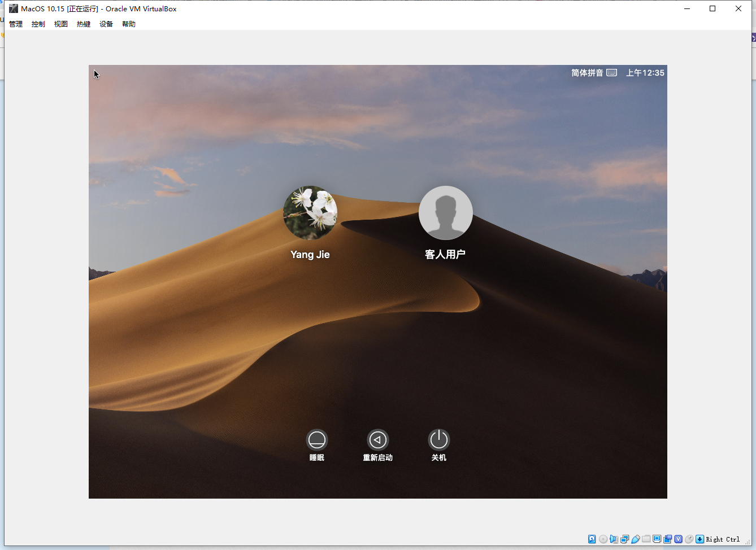
Task: Minimize the VirtualBox window
Action: (x=687, y=8)
